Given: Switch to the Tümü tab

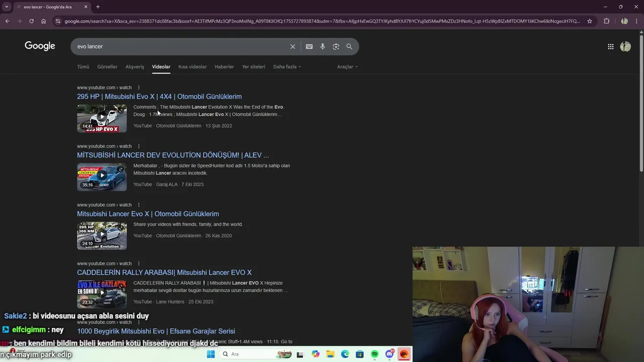Looking at the screenshot, I should click(83, 66).
